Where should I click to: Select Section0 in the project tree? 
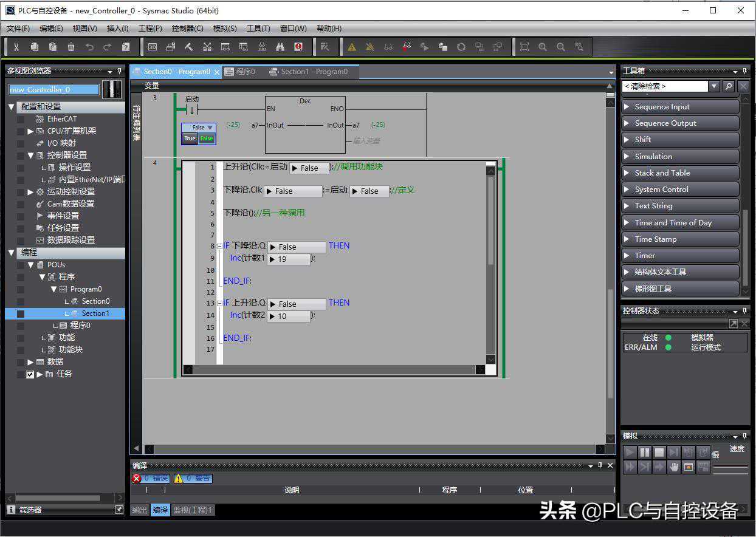coord(95,301)
